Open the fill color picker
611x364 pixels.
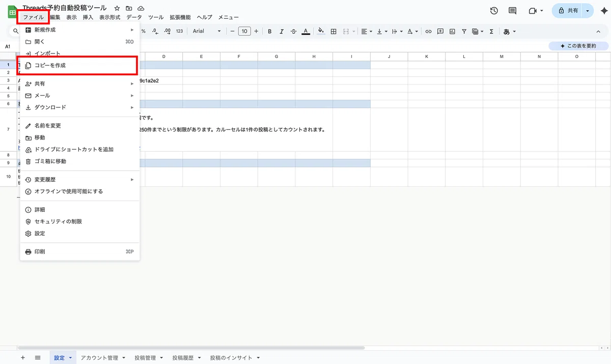coord(321,31)
